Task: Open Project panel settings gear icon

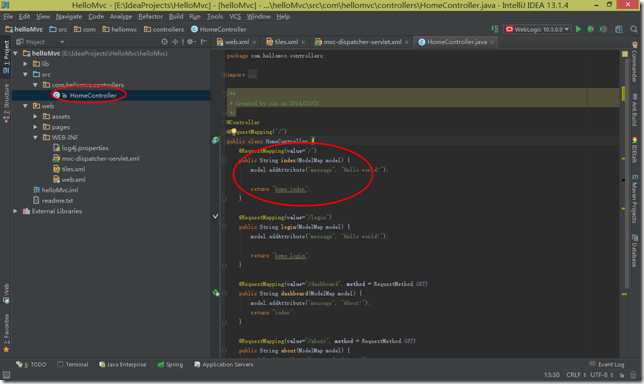Action: pyautogui.click(x=190, y=42)
